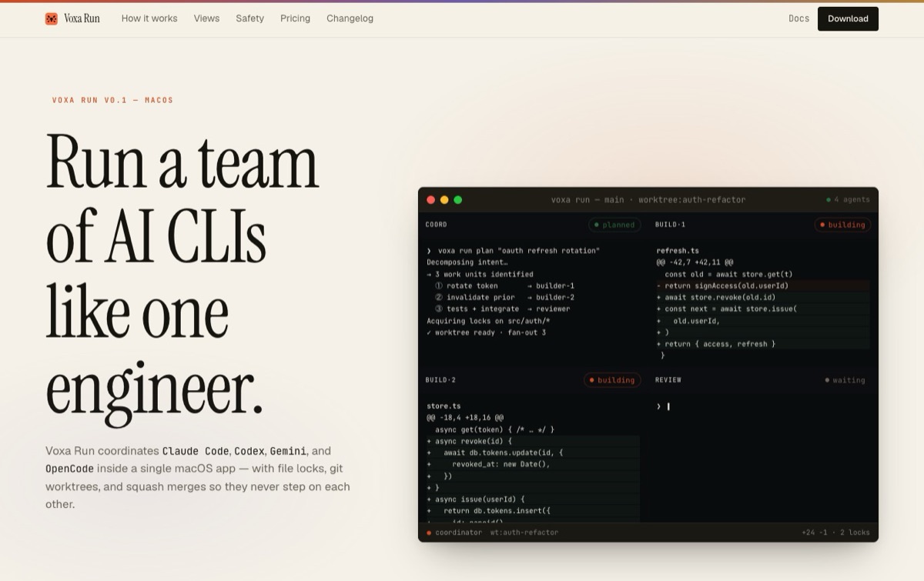The width and height of the screenshot is (924, 581).
Task: Go to the Views section
Action: [206, 18]
